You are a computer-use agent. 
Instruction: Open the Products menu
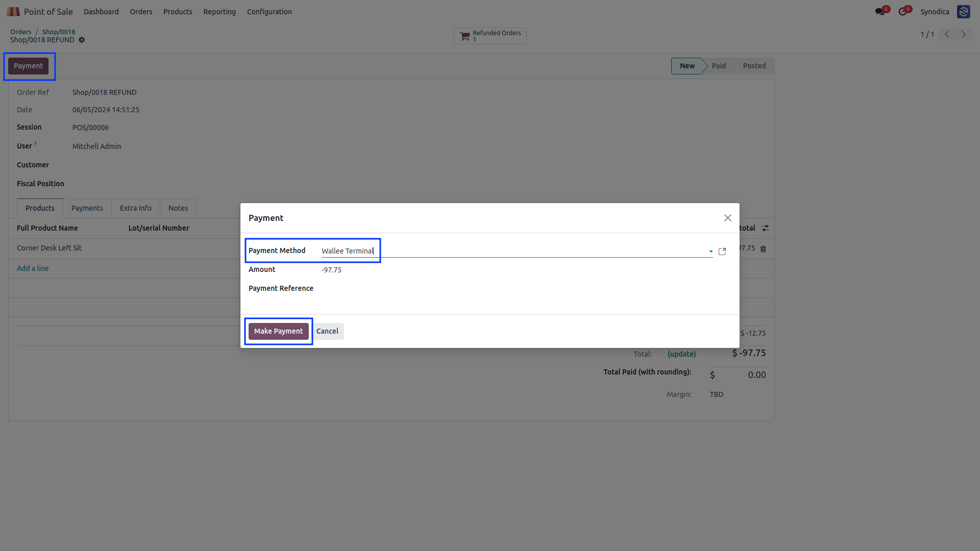(178, 12)
